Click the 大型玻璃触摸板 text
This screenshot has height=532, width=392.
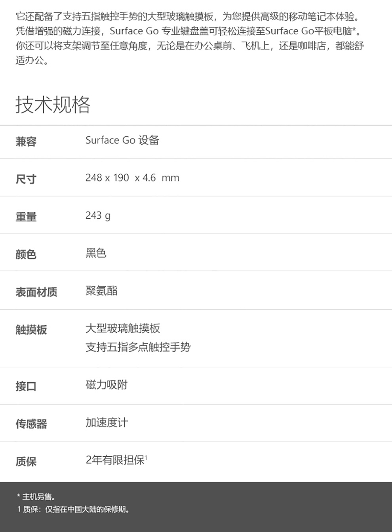pos(123,328)
